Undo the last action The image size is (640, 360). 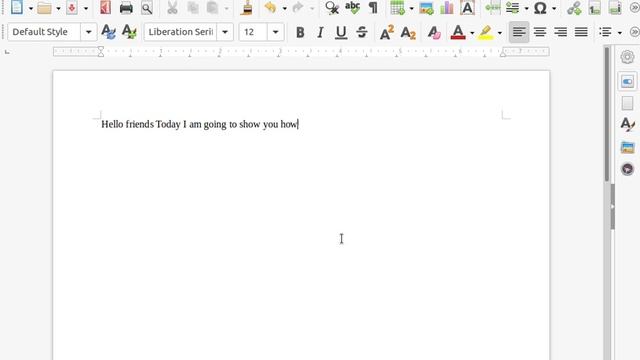pos(270,7)
